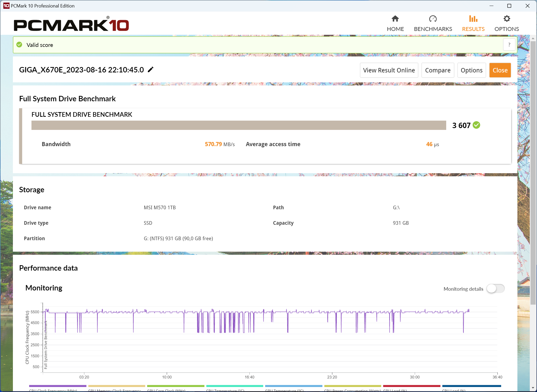Open the result Options button
The width and height of the screenshot is (537, 392).
point(471,70)
